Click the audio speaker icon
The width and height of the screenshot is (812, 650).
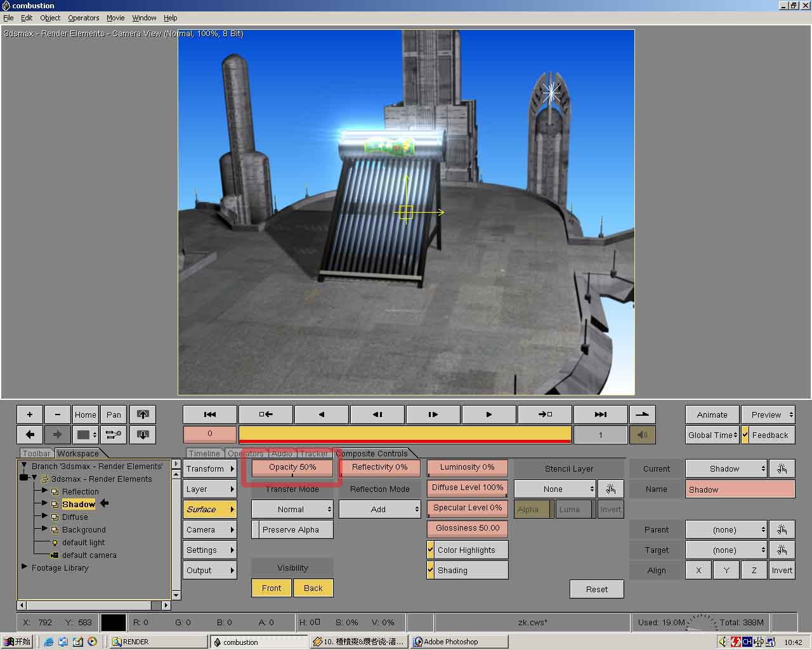(x=642, y=435)
